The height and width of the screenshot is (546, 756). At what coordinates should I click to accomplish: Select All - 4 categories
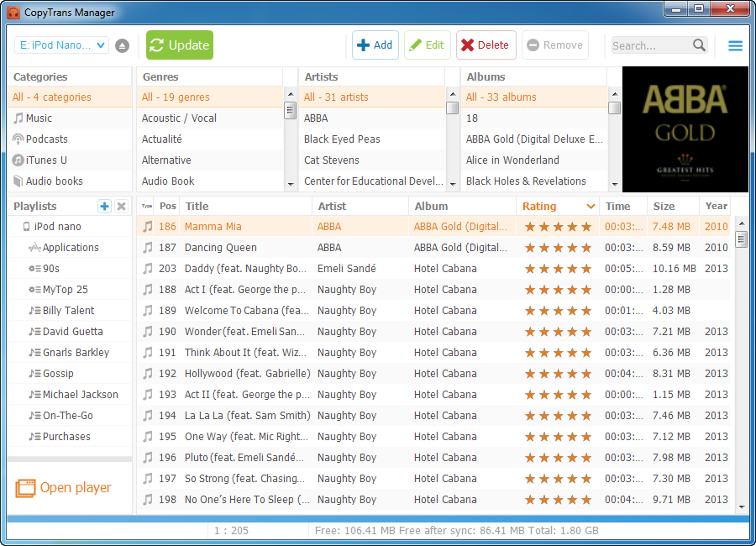(x=70, y=97)
